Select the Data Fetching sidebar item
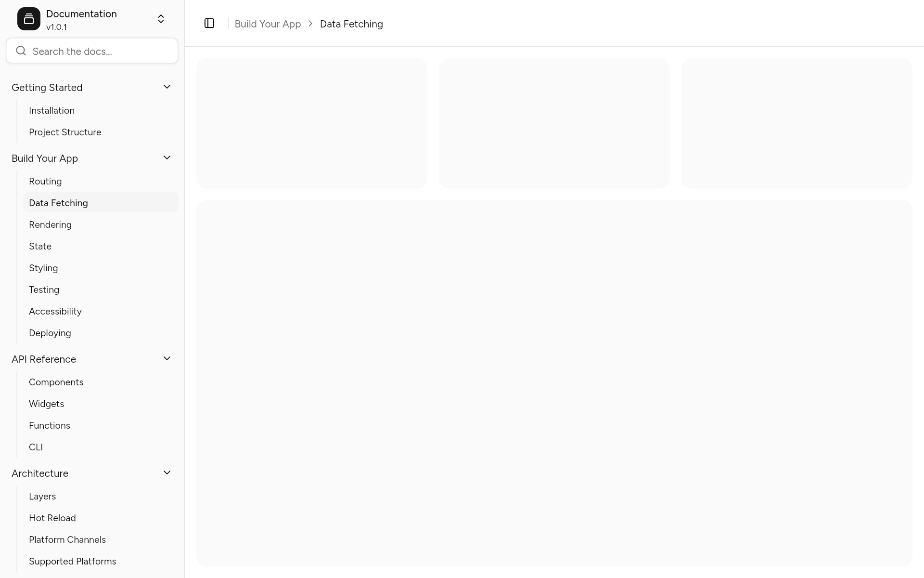The width and height of the screenshot is (924, 578). (x=101, y=203)
